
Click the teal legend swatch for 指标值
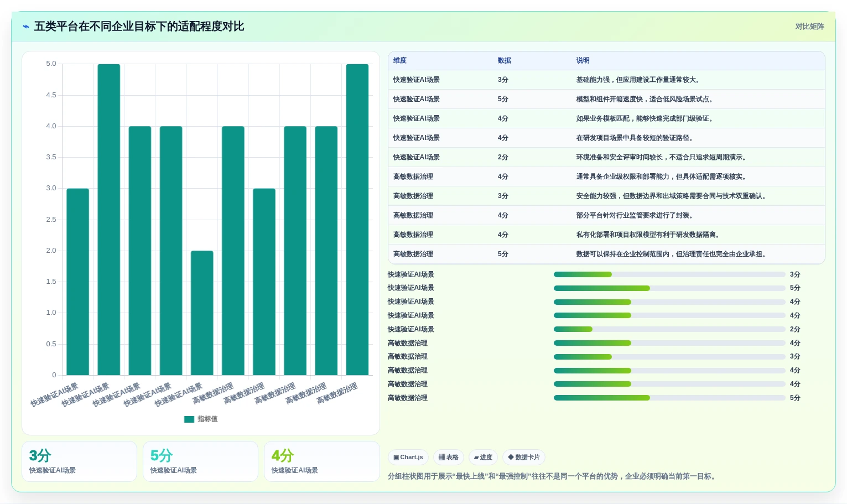tap(189, 419)
